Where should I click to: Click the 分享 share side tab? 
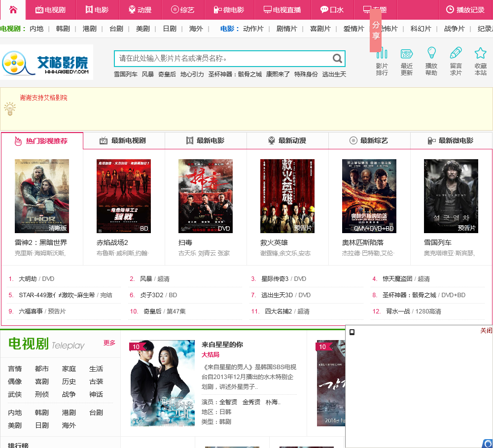pyautogui.click(x=375, y=30)
